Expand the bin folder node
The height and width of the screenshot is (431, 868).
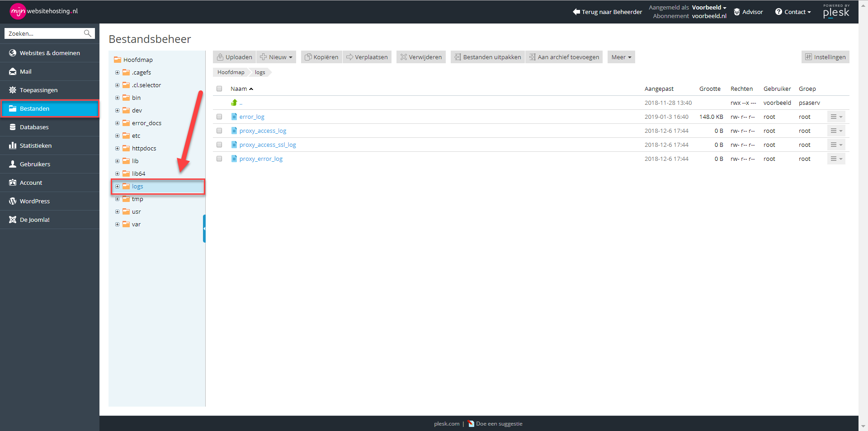click(x=117, y=98)
